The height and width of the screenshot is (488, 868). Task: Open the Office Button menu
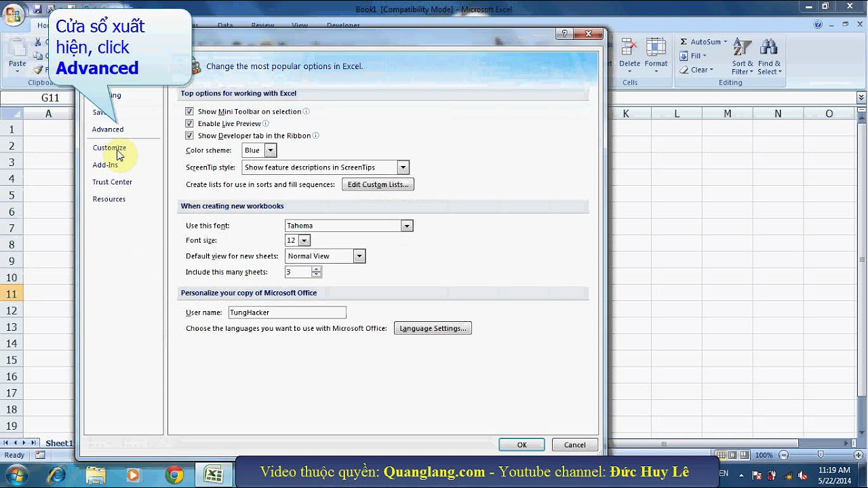tap(13, 15)
